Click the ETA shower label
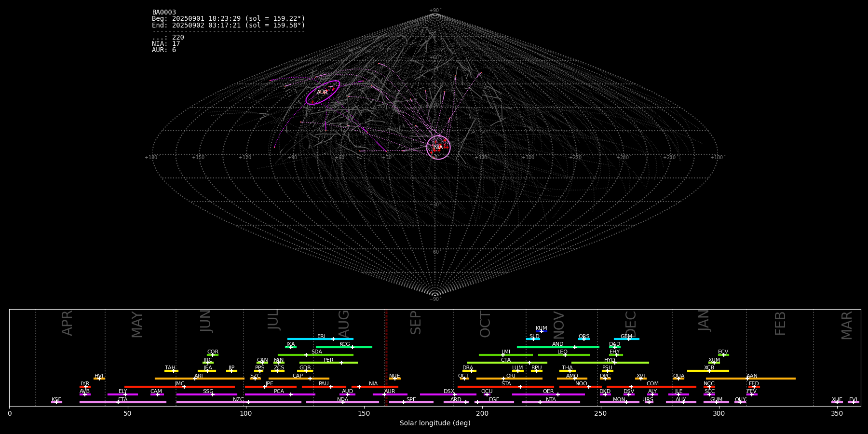The height and width of the screenshot is (434, 868). pyautogui.click(x=123, y=400)
